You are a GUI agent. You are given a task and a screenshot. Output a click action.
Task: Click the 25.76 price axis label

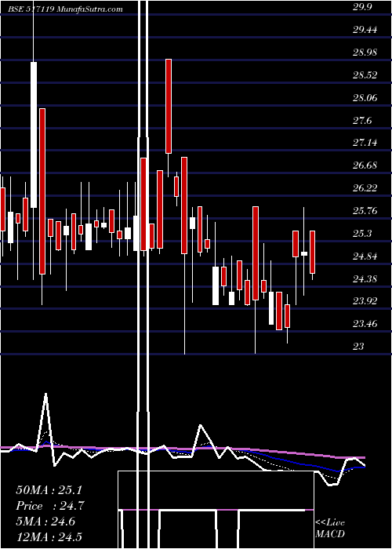365,211
